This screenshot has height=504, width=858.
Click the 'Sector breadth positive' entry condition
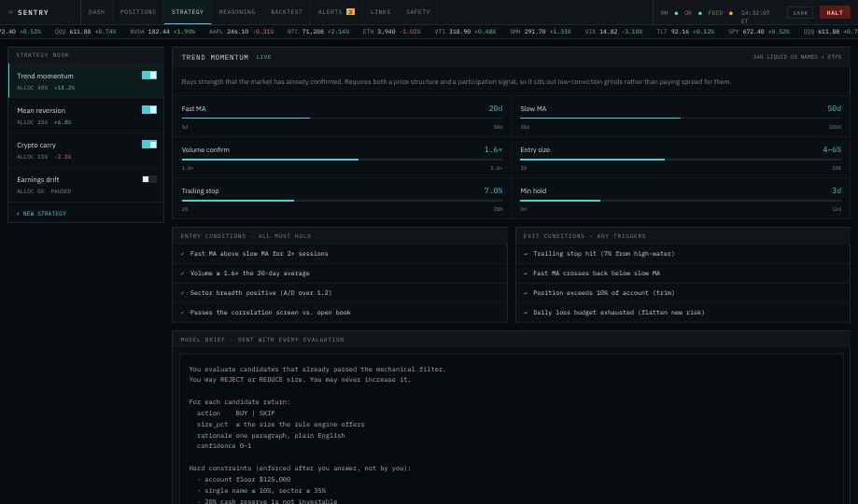coord(340,293)
